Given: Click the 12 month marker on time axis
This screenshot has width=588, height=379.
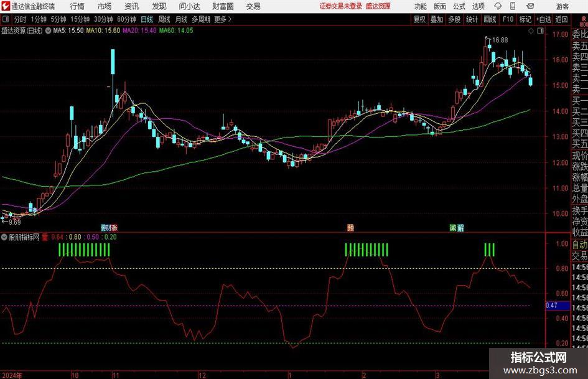Looking at the screenshot, I should 202,375.
